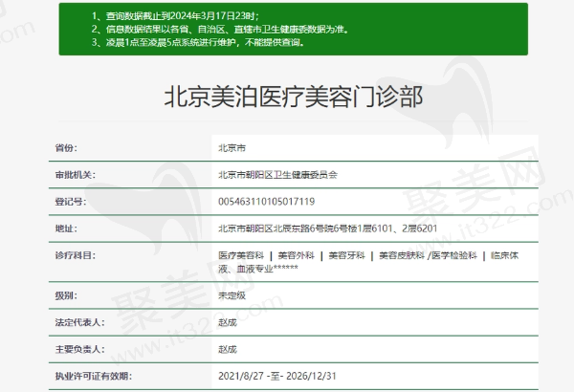574x392 pixels.
Task: Select the 级别 label
Action: pos(66,295)
